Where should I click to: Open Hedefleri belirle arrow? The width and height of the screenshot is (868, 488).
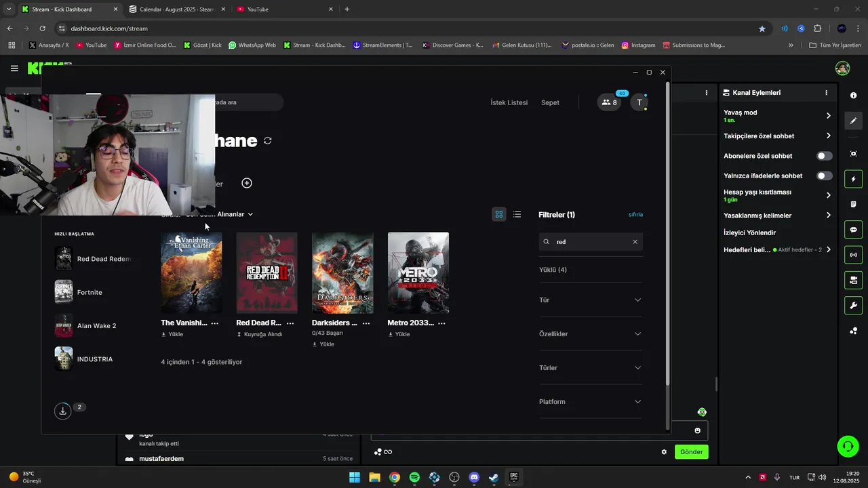point(828,249)
